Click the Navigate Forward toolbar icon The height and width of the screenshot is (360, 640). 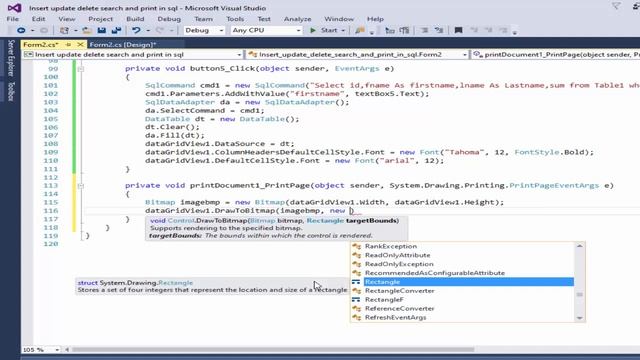[43, 30]
